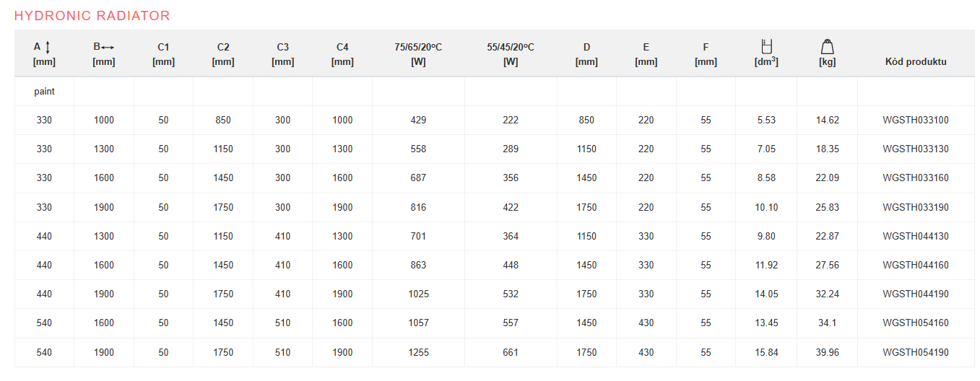Image resolution: width=980 pixels, height=381 pixels.
Task: Select the 5.53 volume cell
Action: (766, 120)
